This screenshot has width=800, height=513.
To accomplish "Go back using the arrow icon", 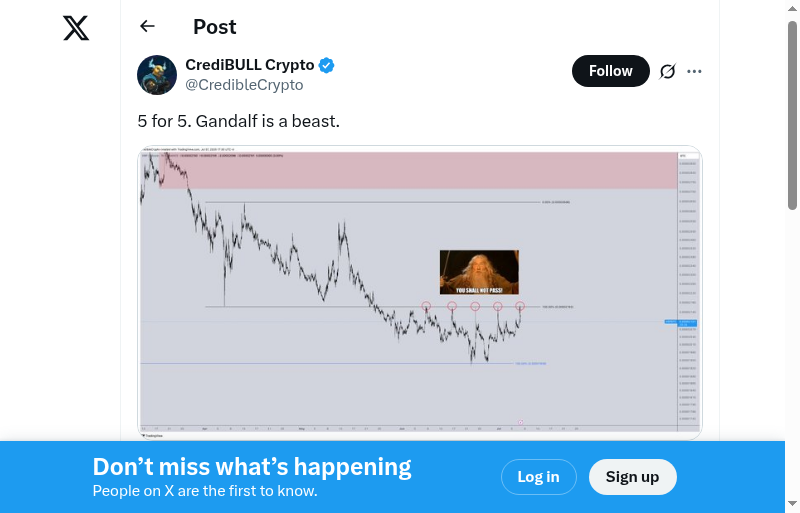I will (x=148, y=27).
